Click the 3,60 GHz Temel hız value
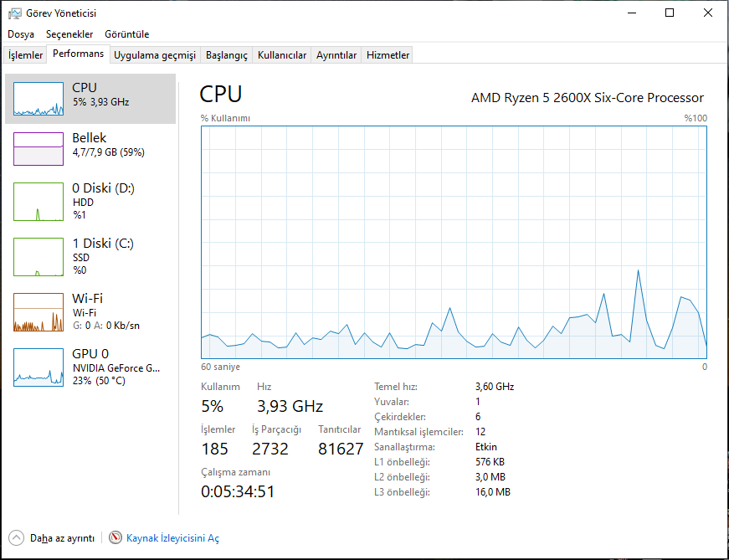The image size is (729, 560). [494, 387]
